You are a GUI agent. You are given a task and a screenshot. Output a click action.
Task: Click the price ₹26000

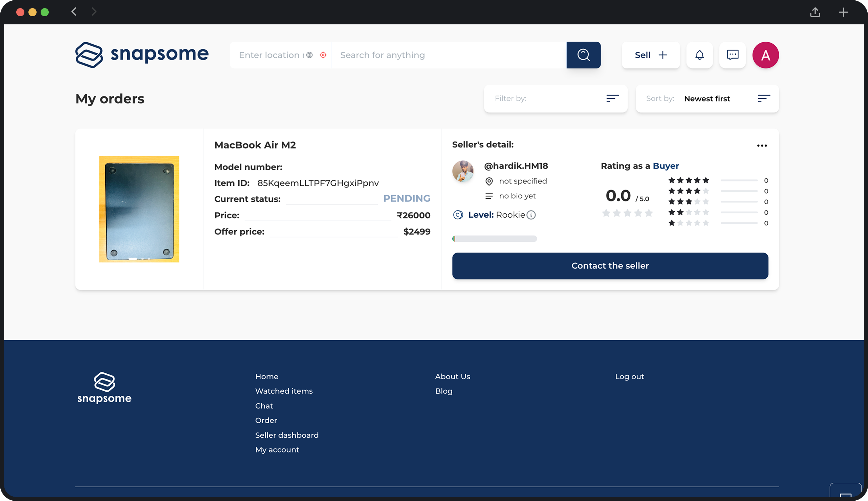413,215
